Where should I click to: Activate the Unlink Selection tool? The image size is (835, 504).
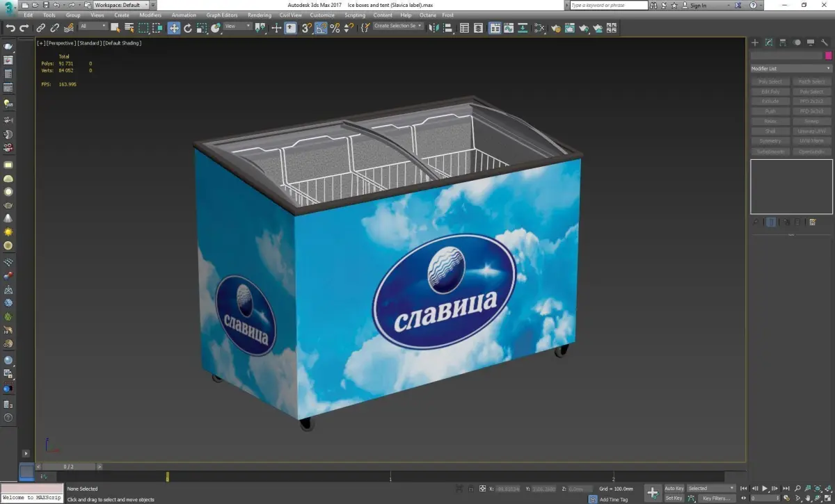point(54,29)
